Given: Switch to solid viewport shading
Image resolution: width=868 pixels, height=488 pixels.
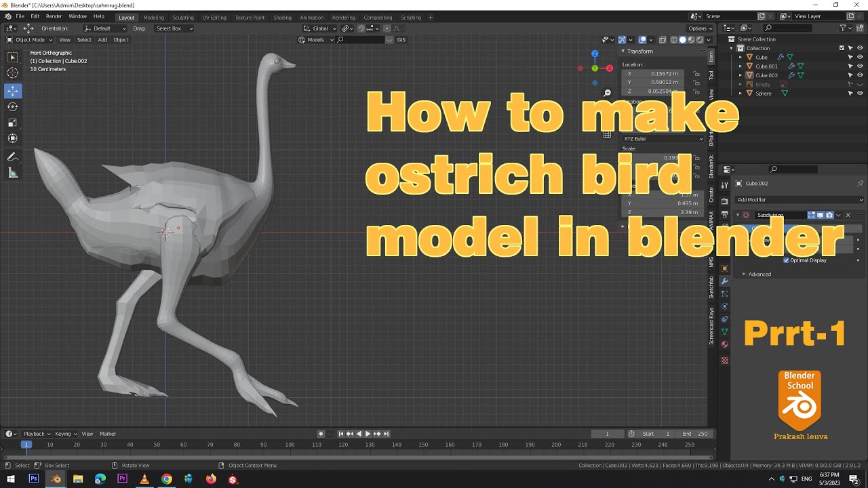Looking at the screenshot, I should point(683,40).
